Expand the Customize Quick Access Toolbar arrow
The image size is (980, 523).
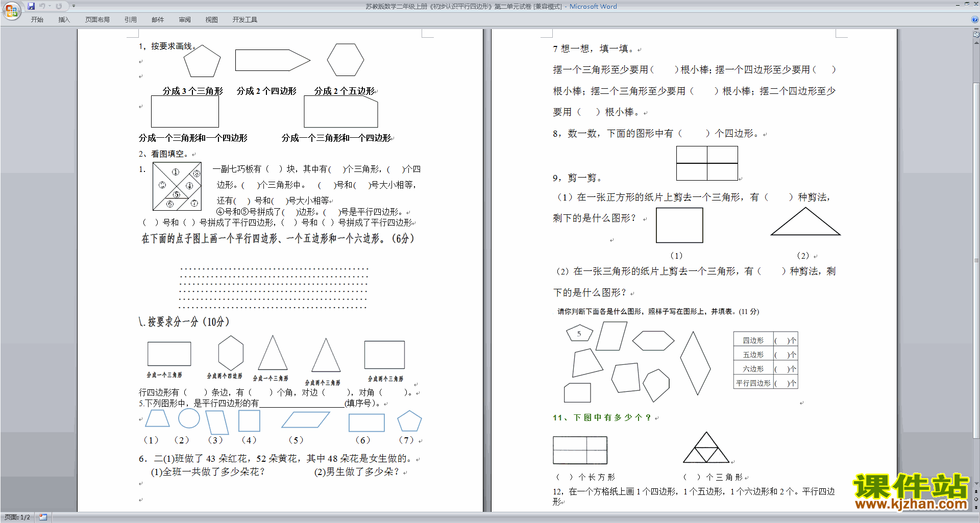coord(73,6)
